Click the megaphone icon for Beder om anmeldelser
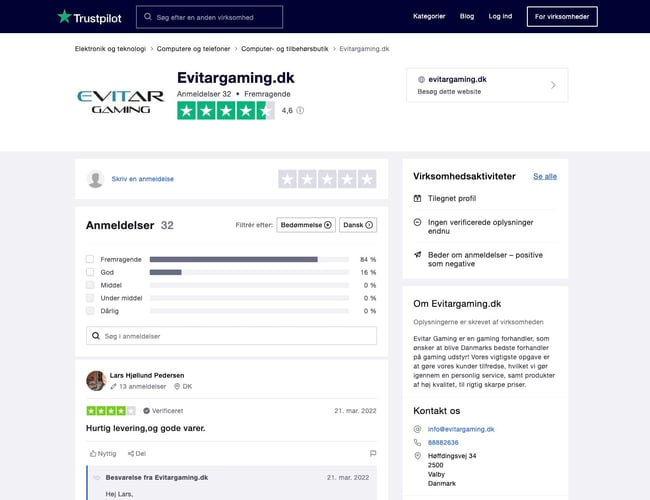The width and height of the screenshot is (650, 500). [417, 255]
